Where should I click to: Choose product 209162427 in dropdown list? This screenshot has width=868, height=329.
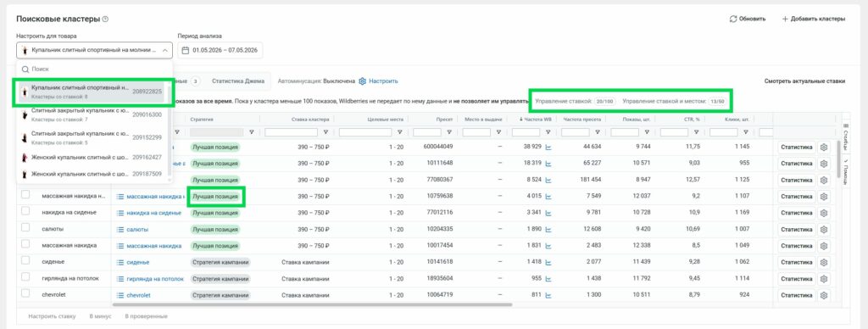pyautogui.click(x=92, y=158)
